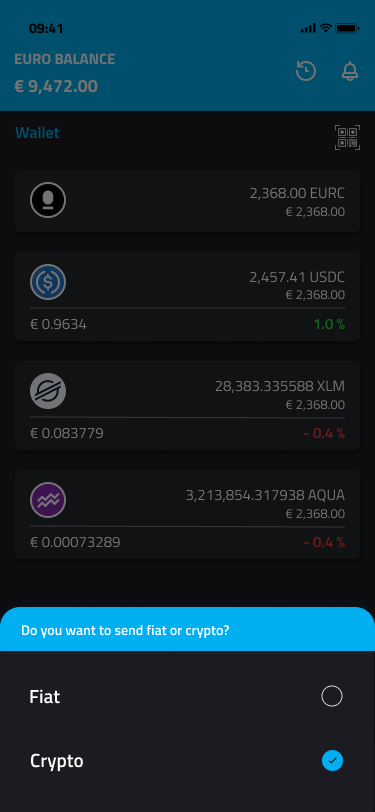
Task: Open the 3,213,854.317938 AQUA wallet card
Action: tap(187, 514)
